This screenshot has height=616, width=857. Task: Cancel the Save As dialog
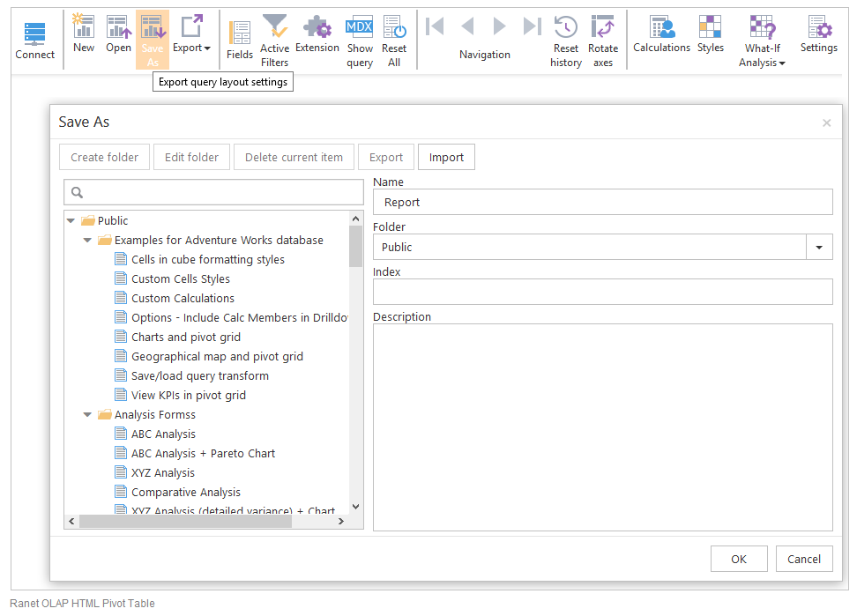tap(804, 559)
